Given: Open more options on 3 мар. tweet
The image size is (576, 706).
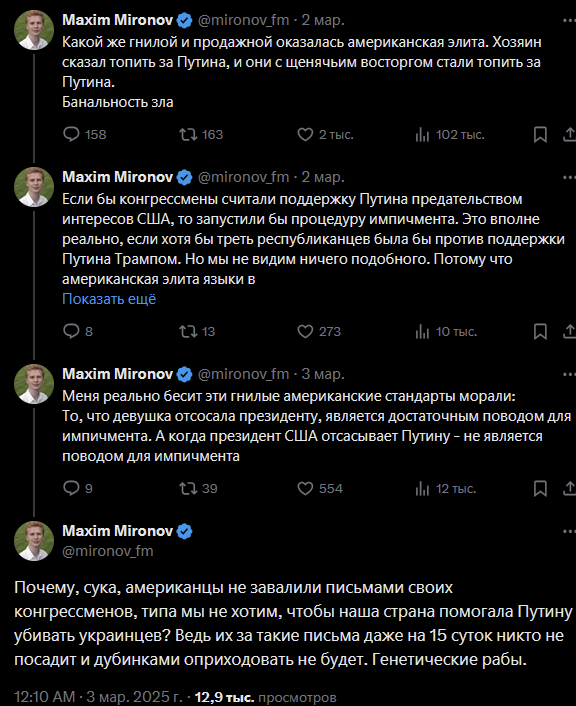Looking at the screenshot, I should [569, 374].
